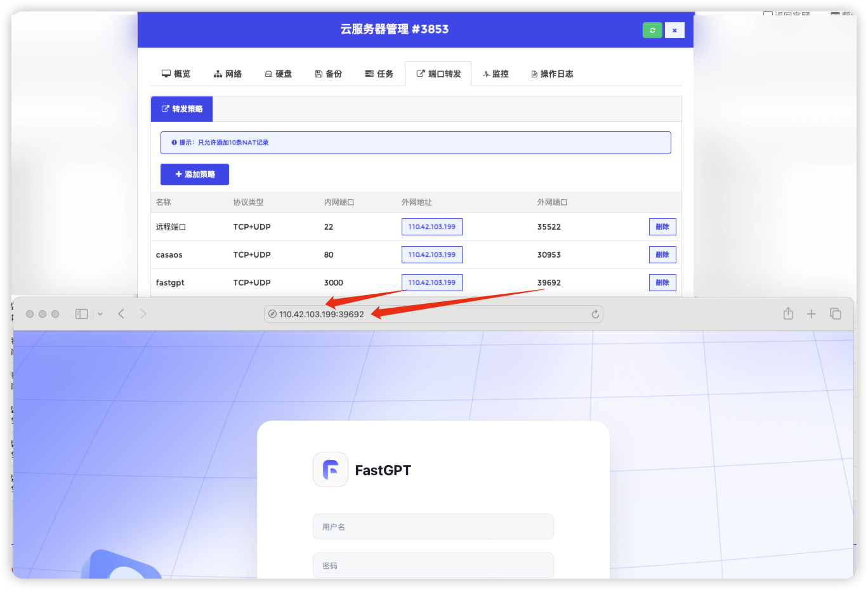Close the cloud server management dialog

coord(674,30)
